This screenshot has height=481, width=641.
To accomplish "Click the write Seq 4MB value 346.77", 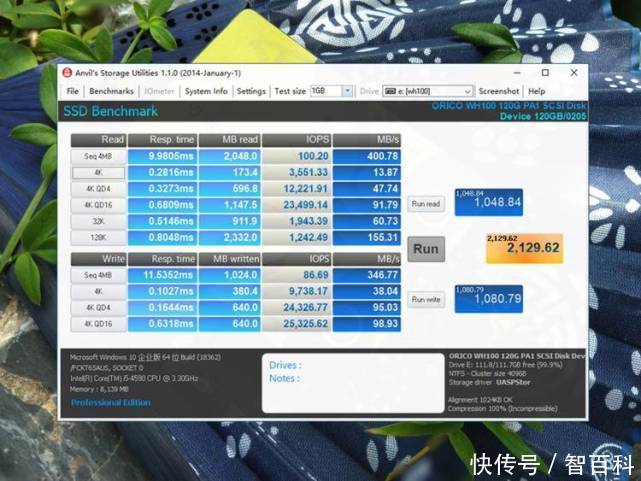I will click(367, 275).
